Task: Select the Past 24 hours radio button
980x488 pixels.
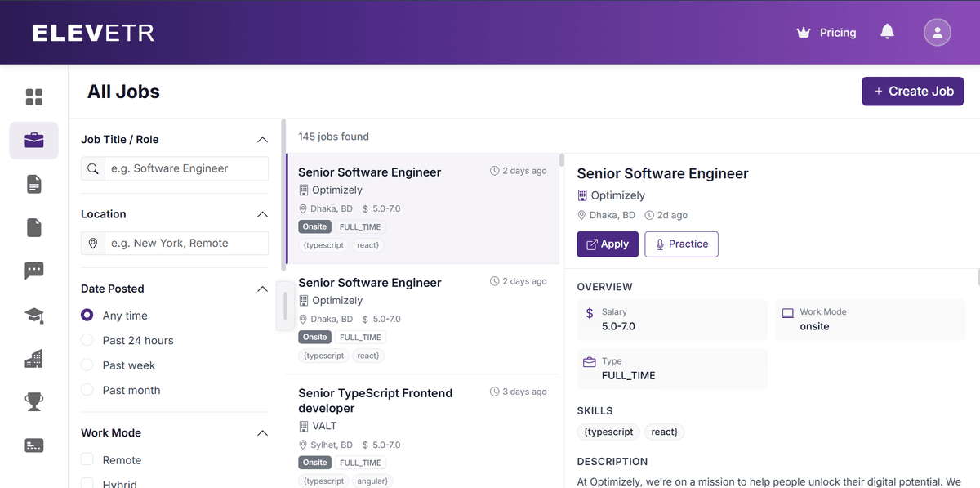Action: point(87,340)
